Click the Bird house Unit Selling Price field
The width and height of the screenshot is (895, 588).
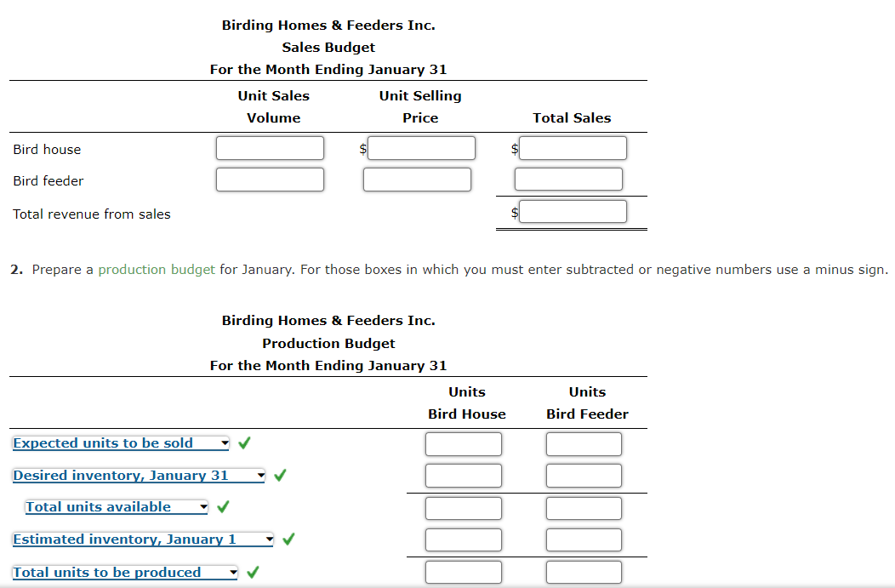421,147
